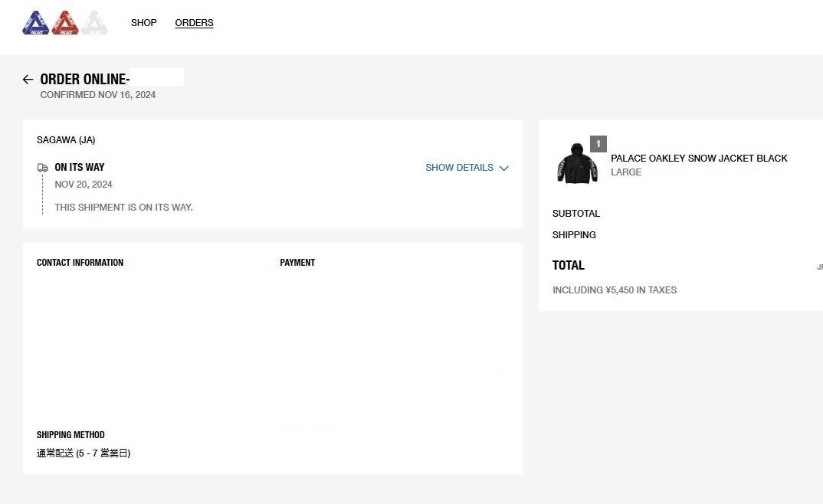Click the LARGE size label
This screenshot has width=823, height=504.
coord(626,172)
